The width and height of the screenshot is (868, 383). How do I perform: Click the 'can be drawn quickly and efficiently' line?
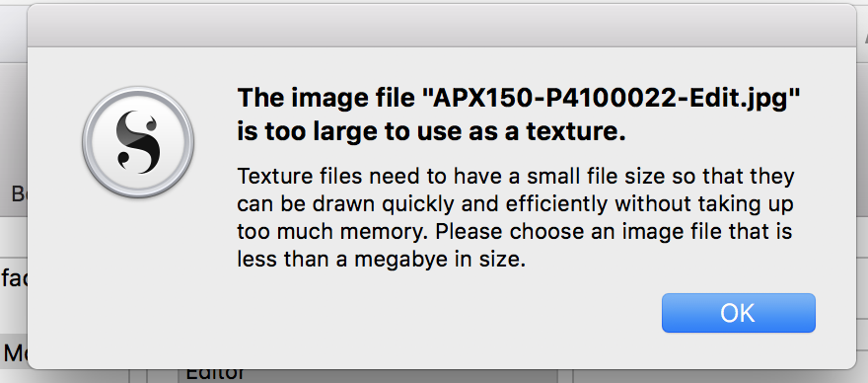(515, 204)
